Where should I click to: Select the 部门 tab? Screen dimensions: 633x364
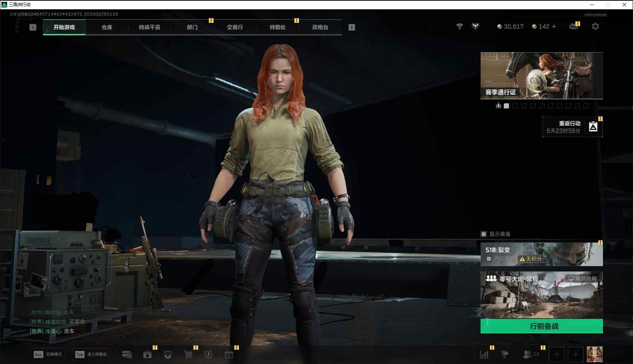click(x=192, y=27)
